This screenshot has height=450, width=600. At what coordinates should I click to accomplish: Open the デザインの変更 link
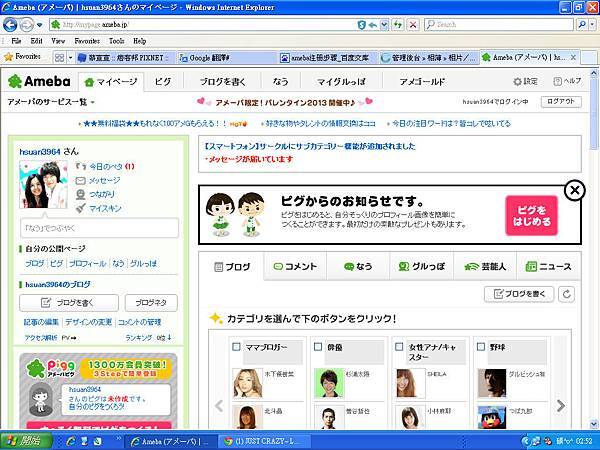88,322
